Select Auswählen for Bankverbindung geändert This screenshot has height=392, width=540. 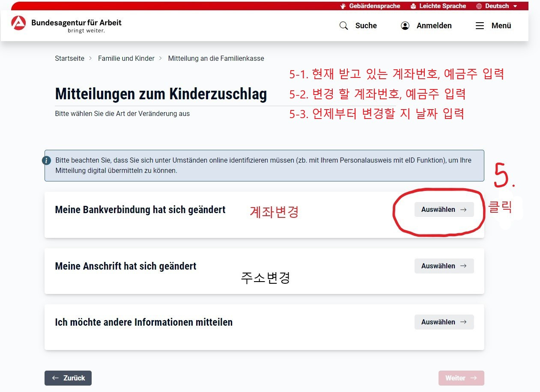tap(444, 210)
